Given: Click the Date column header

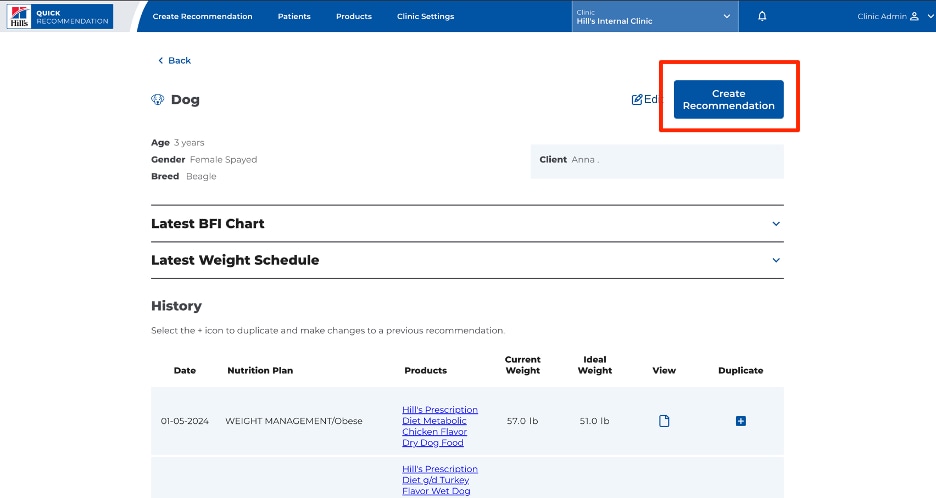Looking at the screenshot, I should point(184,370).
